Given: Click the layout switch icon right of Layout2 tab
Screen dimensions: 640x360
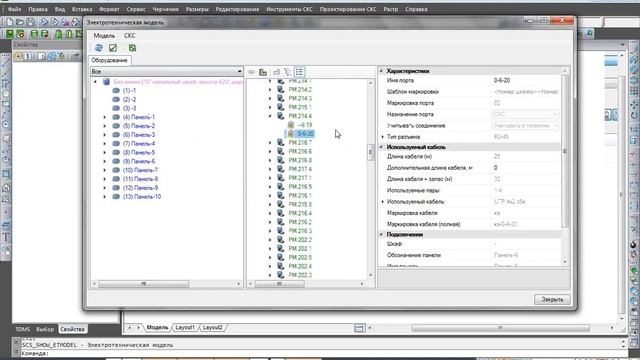Looking at the screenshot, I should click(359, 328).
